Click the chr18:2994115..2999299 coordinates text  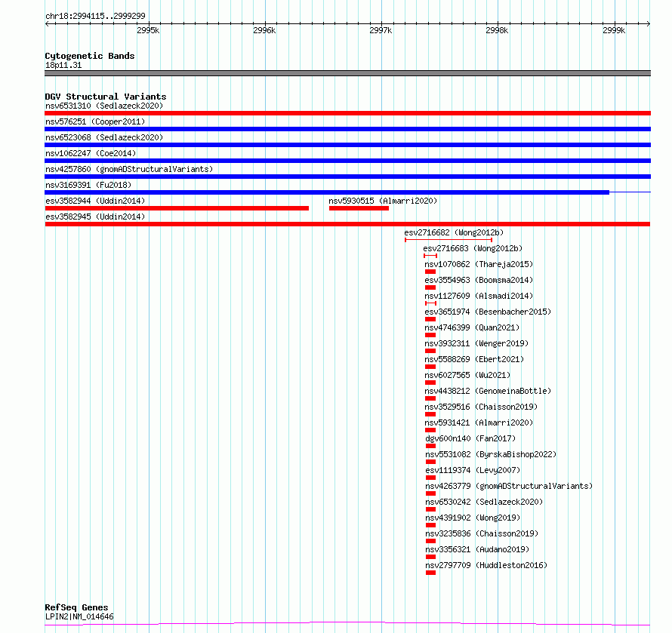95,16
